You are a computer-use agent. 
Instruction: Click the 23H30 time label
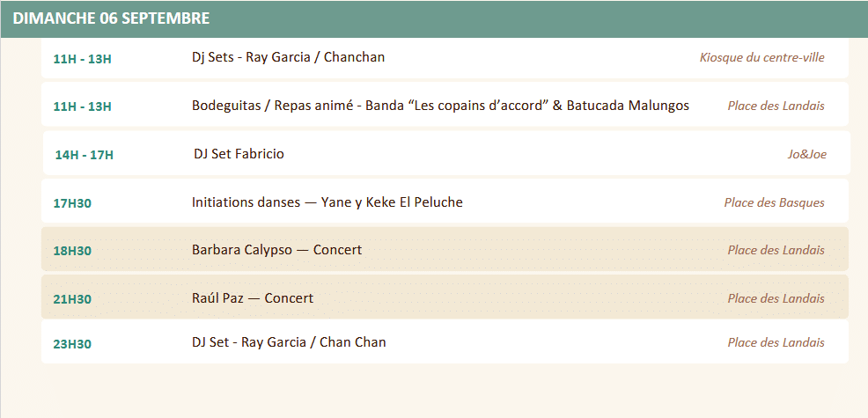(x=72, y=344)
